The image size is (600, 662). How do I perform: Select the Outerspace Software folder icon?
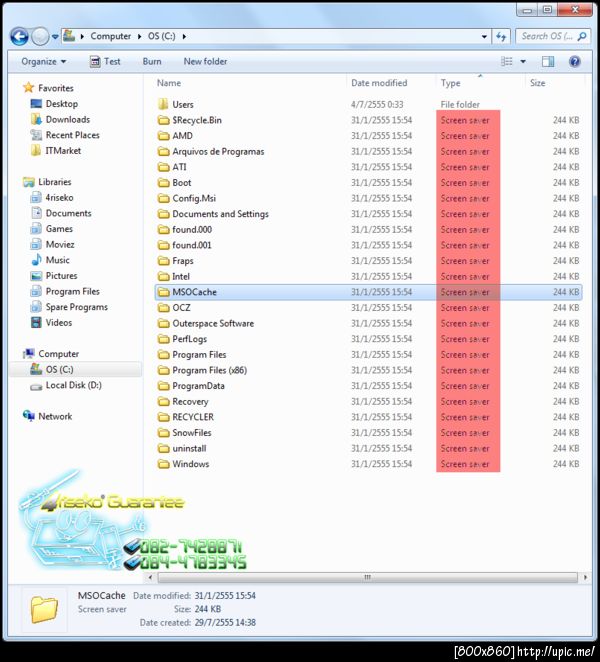click(163, 323)
